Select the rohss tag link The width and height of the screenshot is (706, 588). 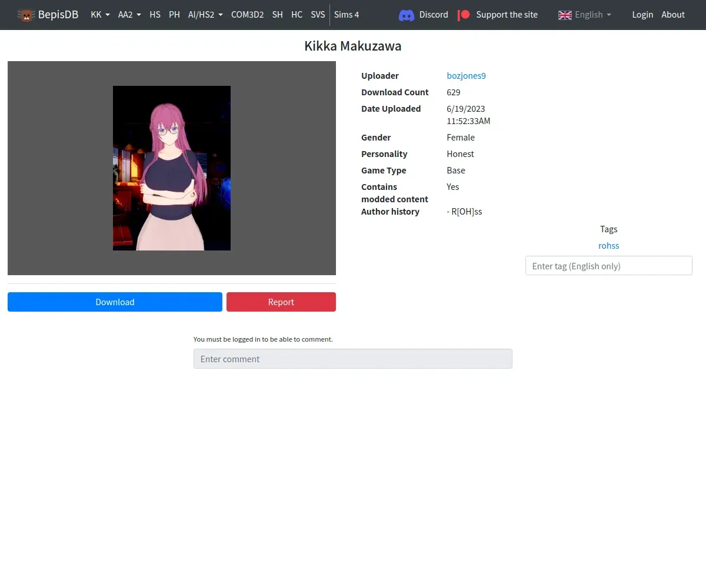[609, 246]
